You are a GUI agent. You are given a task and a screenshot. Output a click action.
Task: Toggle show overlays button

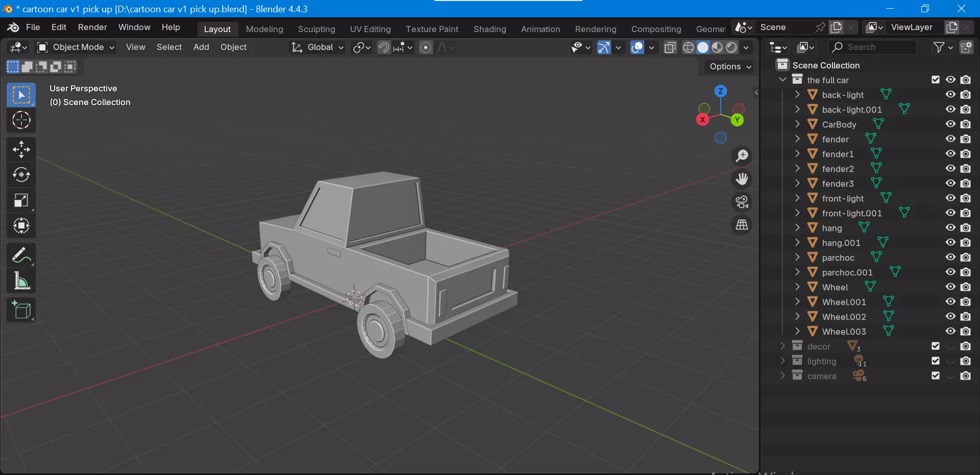(x=637, y=47)
